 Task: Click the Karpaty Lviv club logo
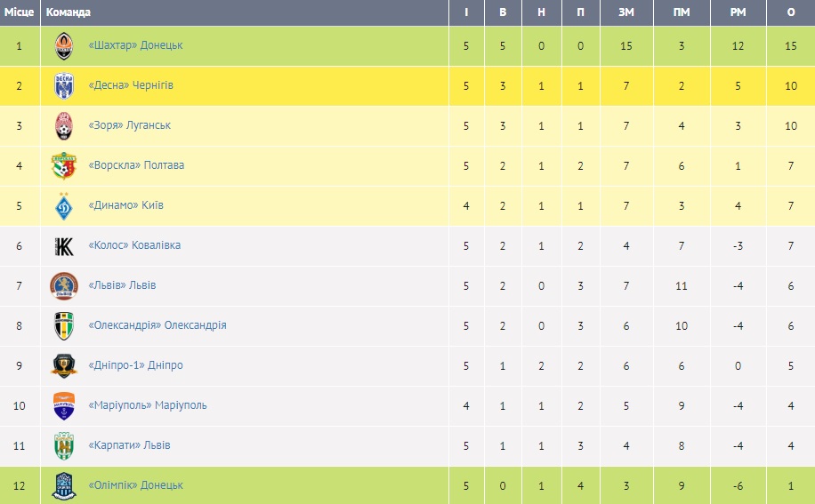[x=64, y=445]
